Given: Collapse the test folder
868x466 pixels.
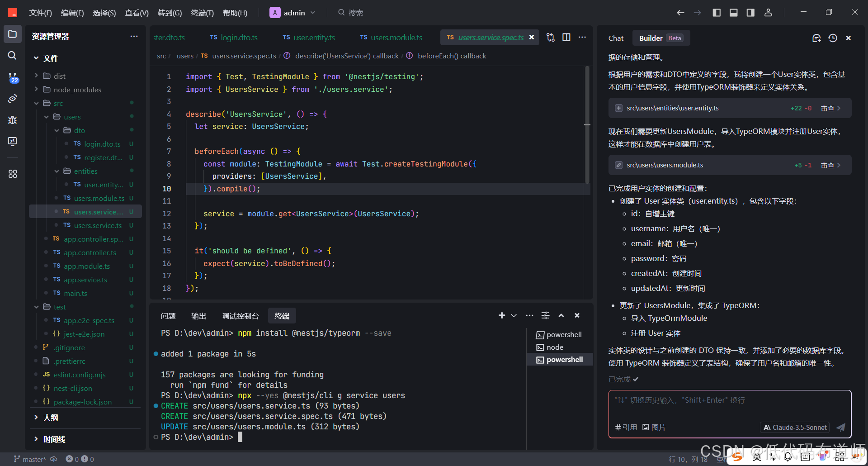Looking at the screenshot, I should click(x=60, y=307).
